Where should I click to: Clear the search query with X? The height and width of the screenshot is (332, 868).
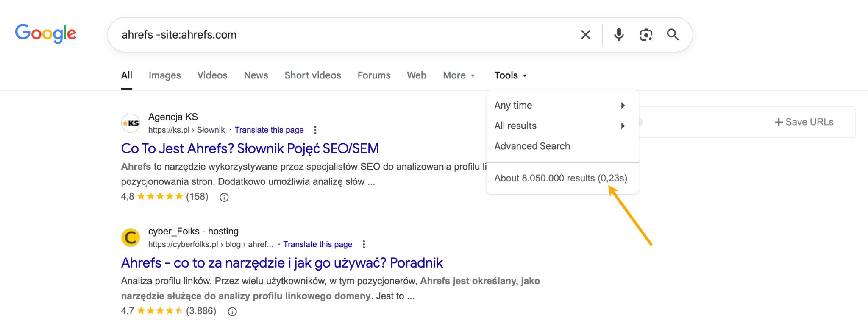(585, 35)
